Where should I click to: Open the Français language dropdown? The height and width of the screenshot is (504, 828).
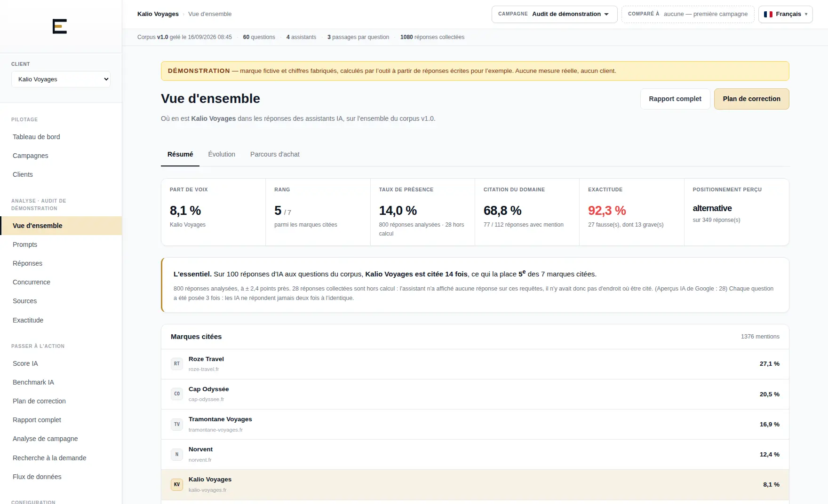pyautogui.click(x=786, y=14)
